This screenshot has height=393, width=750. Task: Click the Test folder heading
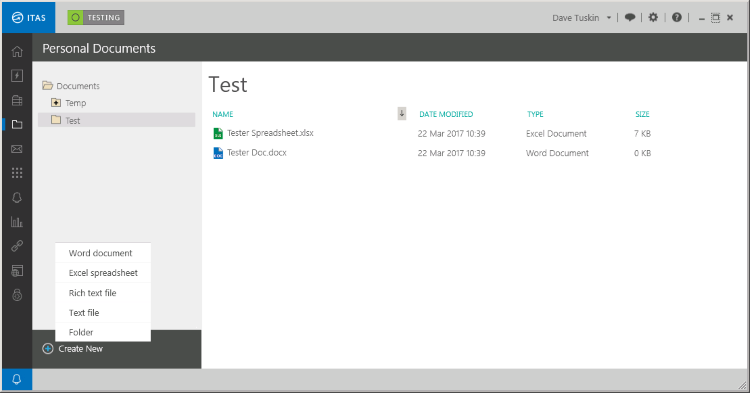[x=228, y=85]
